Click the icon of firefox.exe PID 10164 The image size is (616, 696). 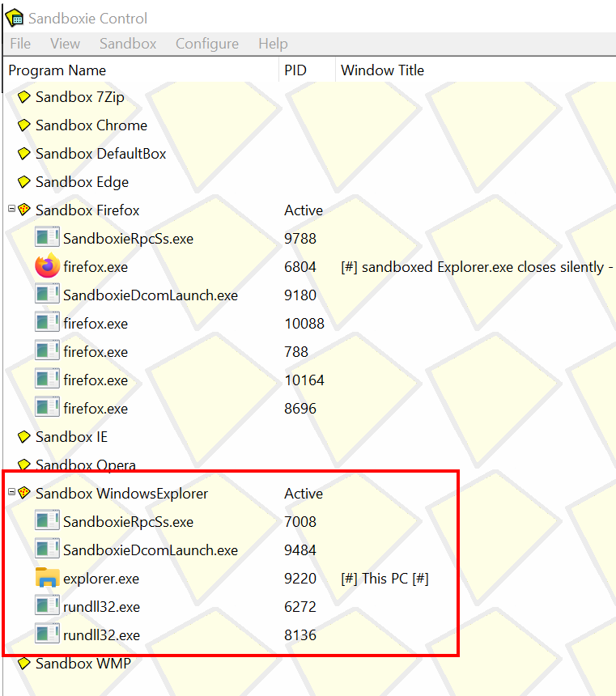click(47, 379)
